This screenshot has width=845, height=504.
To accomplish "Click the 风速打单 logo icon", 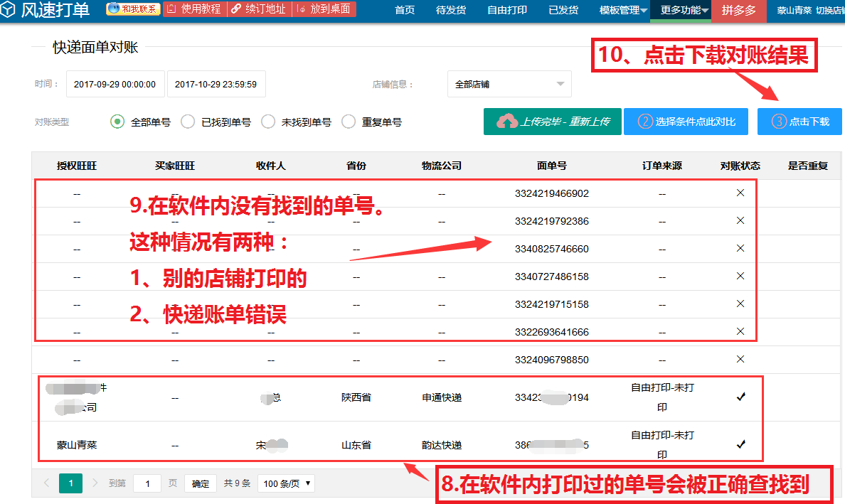I will 7,10.
